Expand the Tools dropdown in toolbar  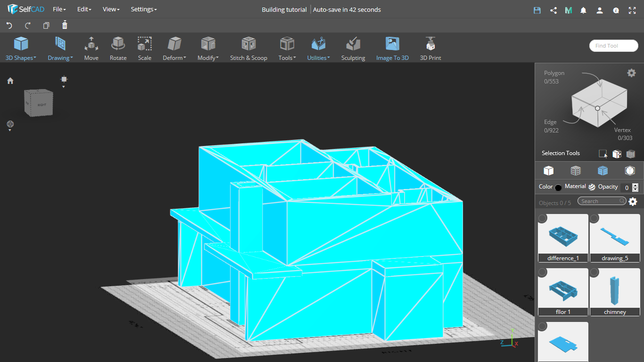click(x=287, y=49)
